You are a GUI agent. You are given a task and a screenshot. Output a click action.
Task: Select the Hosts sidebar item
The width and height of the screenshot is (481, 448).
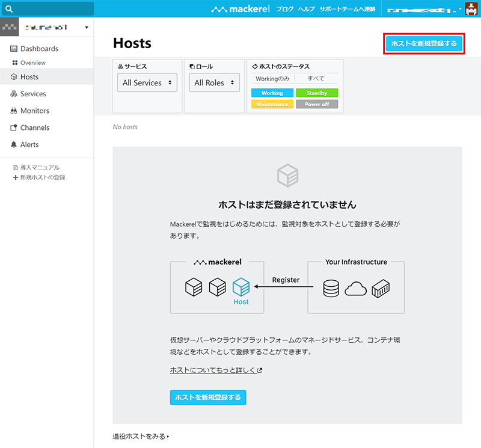click(x=29, y=77)
